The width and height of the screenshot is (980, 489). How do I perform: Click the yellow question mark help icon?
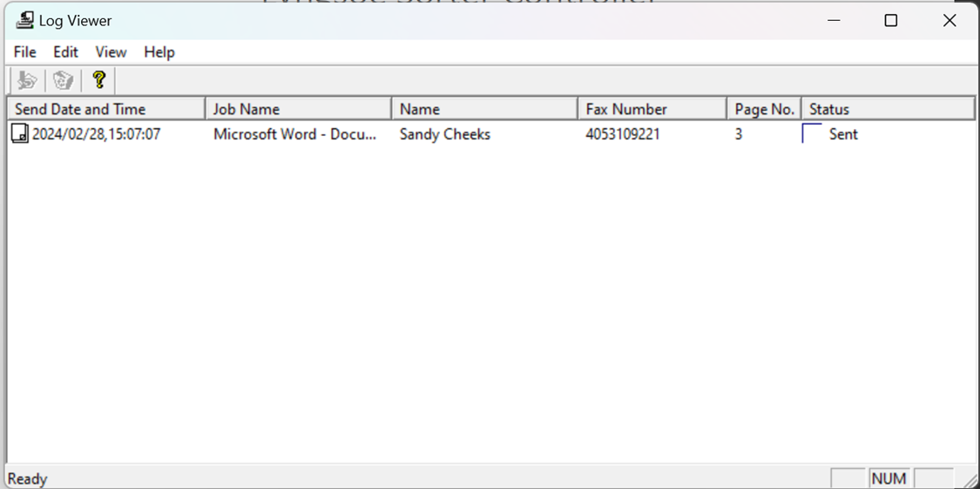pyautogui.click(x=99, y=80)
